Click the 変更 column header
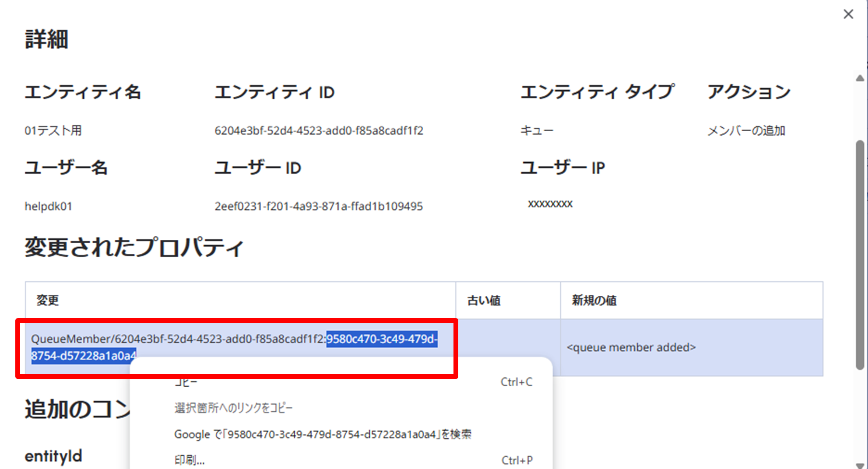This screenshot has width=868, height=469. (x=48, y=300)
